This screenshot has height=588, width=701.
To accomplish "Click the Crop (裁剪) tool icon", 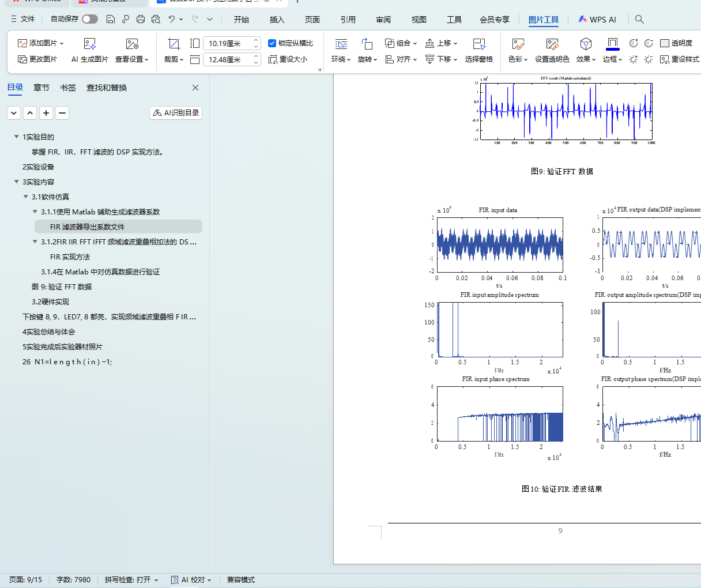I will point(174,44).
